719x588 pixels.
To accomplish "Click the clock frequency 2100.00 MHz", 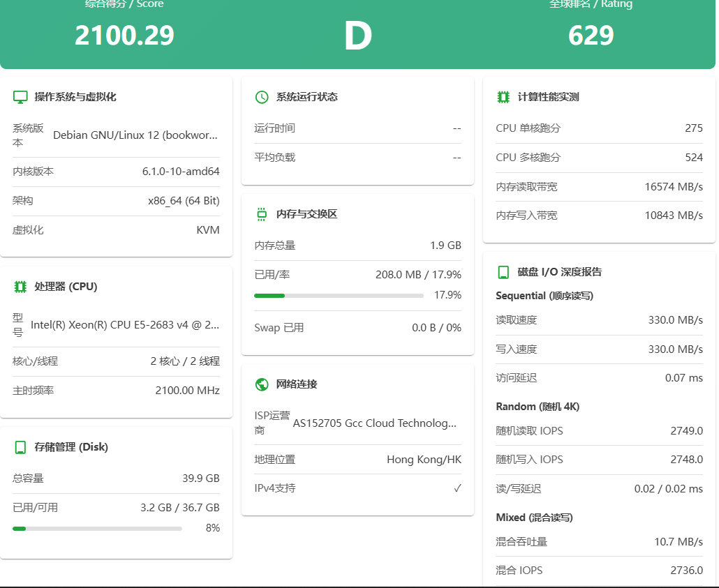I will click(x=188, y=391).
